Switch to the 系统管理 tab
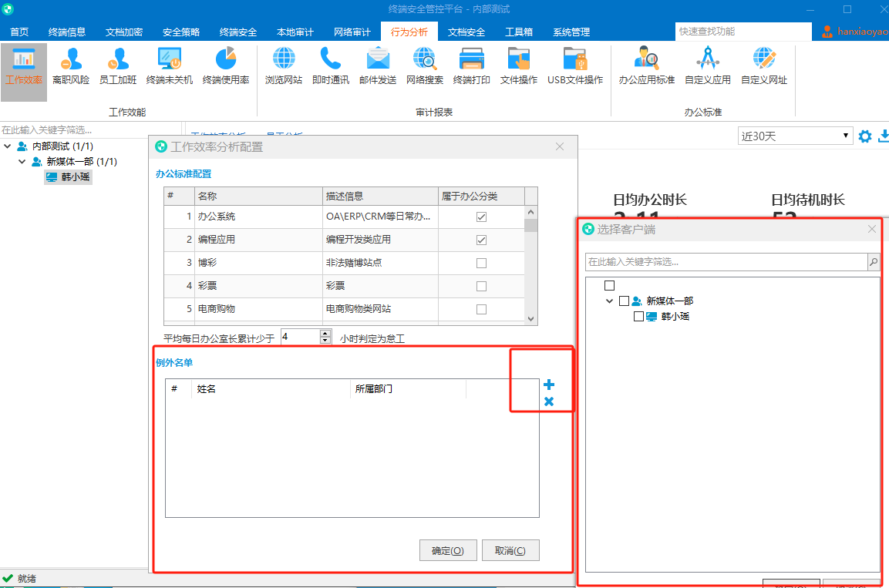The height and width of the screenshot is (588, 889). 571,32
